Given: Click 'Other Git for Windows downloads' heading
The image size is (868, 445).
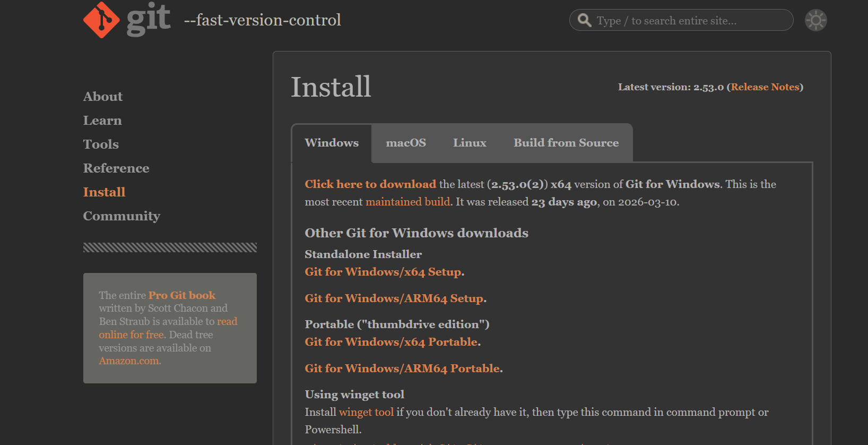Looking at the screenshot, I should (416, 233).
